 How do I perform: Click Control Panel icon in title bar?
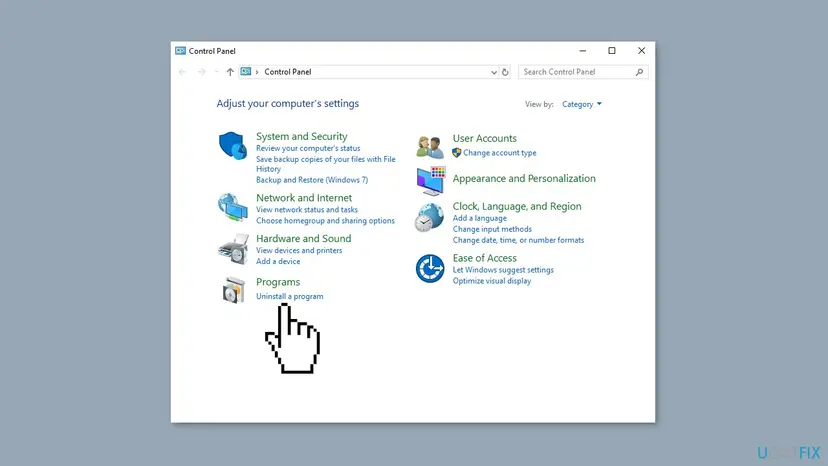(180, 51)
